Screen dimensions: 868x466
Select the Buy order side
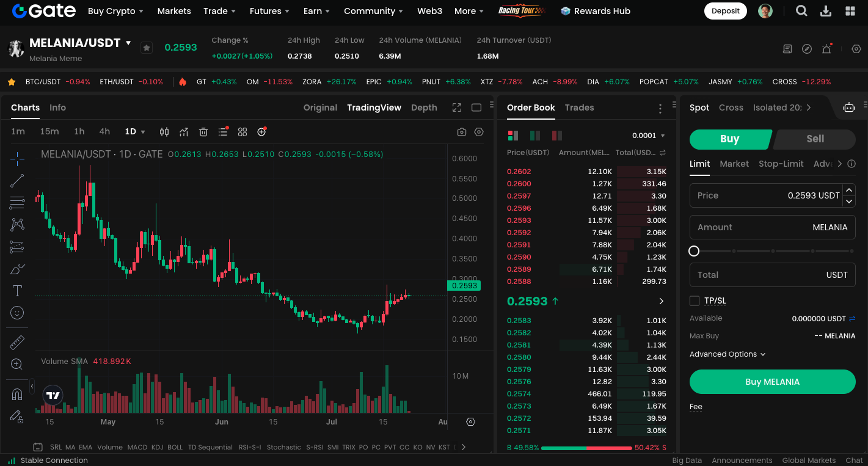729,139
